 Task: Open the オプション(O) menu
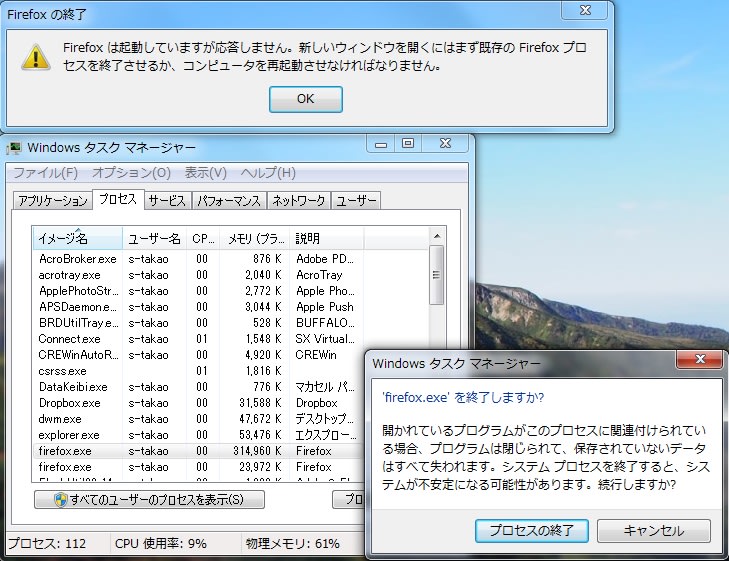[x=131, y=173]
